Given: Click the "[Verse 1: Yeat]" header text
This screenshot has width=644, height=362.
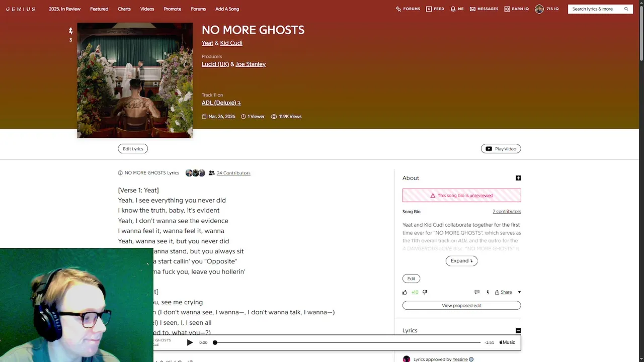Looking at the screenshot, I should point(138,190).
